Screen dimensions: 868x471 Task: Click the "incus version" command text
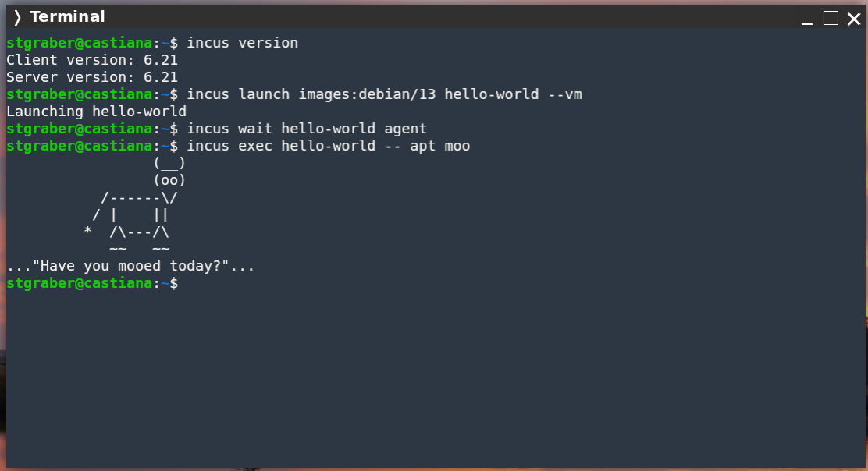[242, 43]
